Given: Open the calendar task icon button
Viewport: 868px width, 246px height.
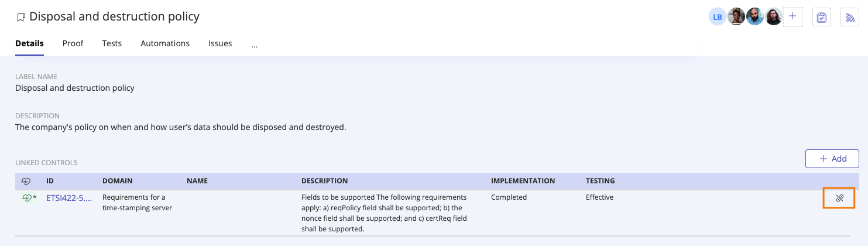Looking at the screenshot, I should tap(821, 17).
